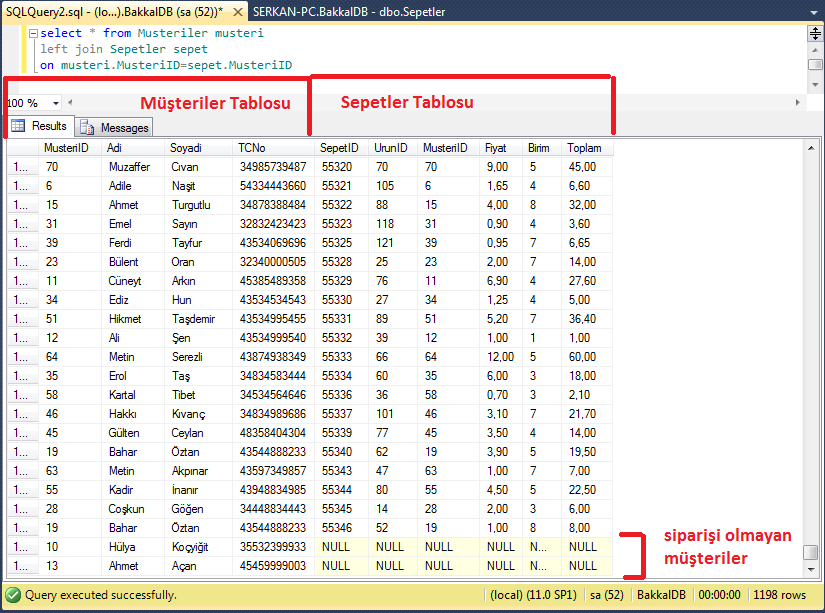This screenshot has width=825, height=613.
Task: Click 'Query executed successfully.' status text
Action: pos(100,595)
